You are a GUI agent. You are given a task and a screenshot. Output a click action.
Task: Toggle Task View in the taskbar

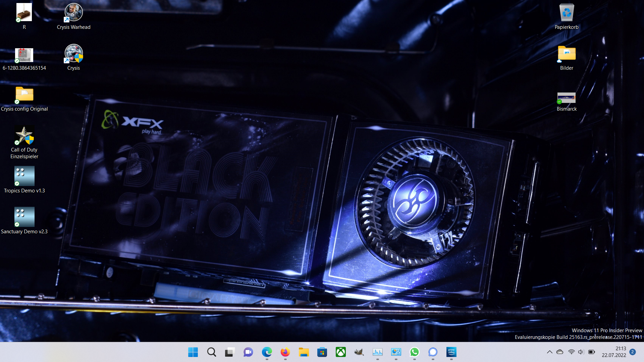[x=230, y=352]
